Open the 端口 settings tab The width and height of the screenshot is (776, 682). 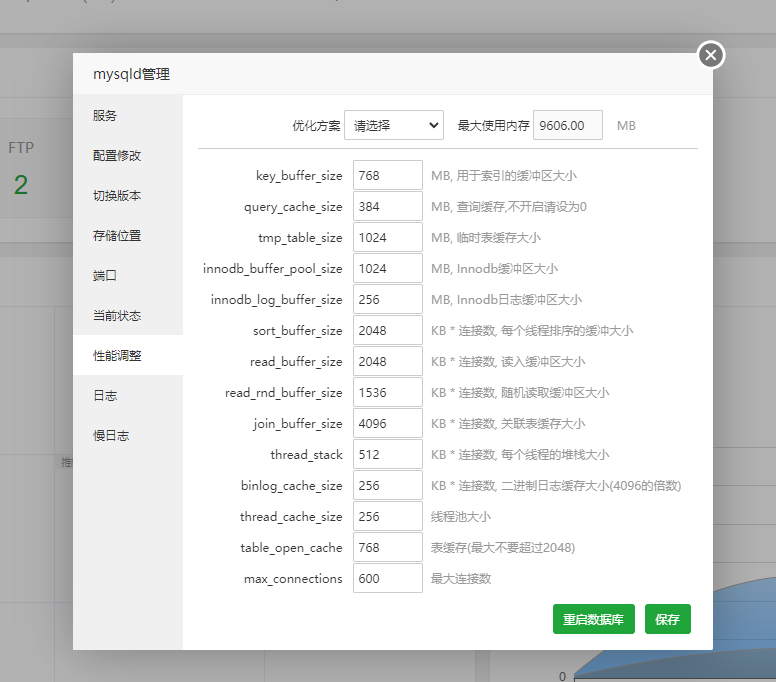(105, 276)
